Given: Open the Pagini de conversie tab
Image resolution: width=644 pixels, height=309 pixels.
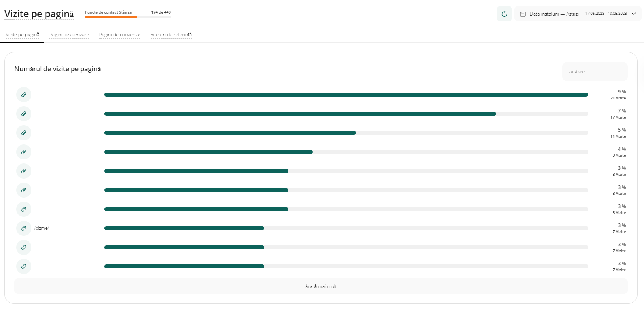Looking at the screenshot, I should click(x=120, y=35).
